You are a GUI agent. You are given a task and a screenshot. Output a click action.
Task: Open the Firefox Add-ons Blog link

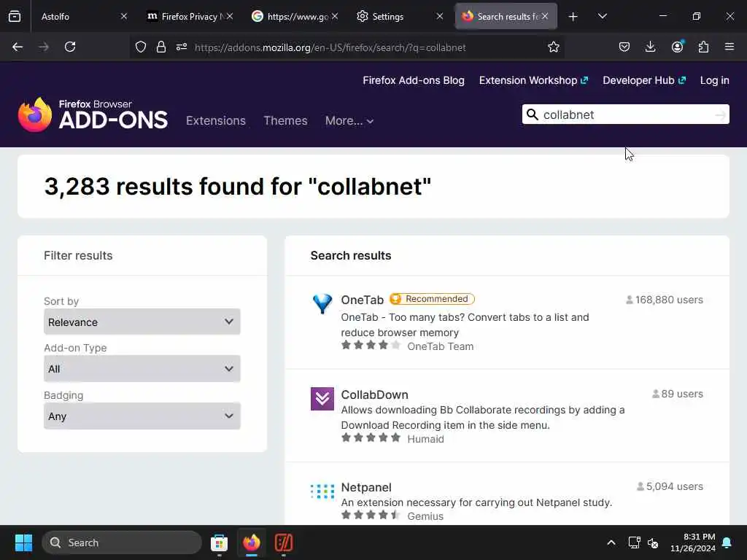414,80
